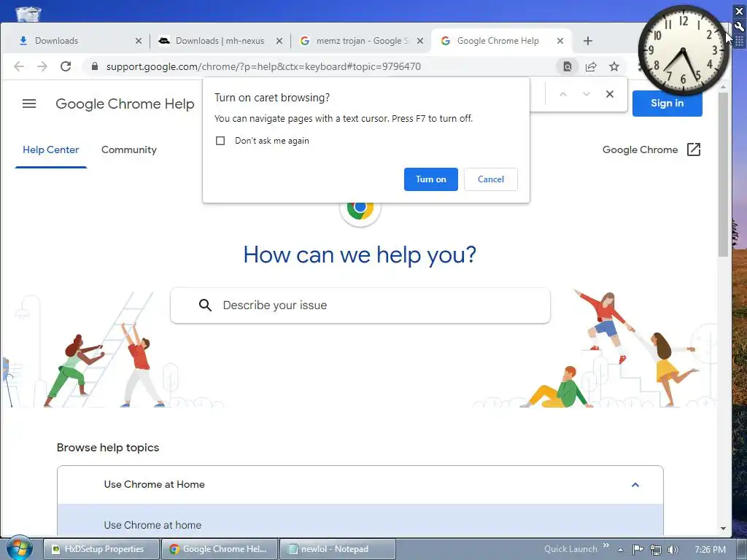Viewport: 747px width, 560px height.
Task: Go to next find result arrow
Action: [587, 94]
